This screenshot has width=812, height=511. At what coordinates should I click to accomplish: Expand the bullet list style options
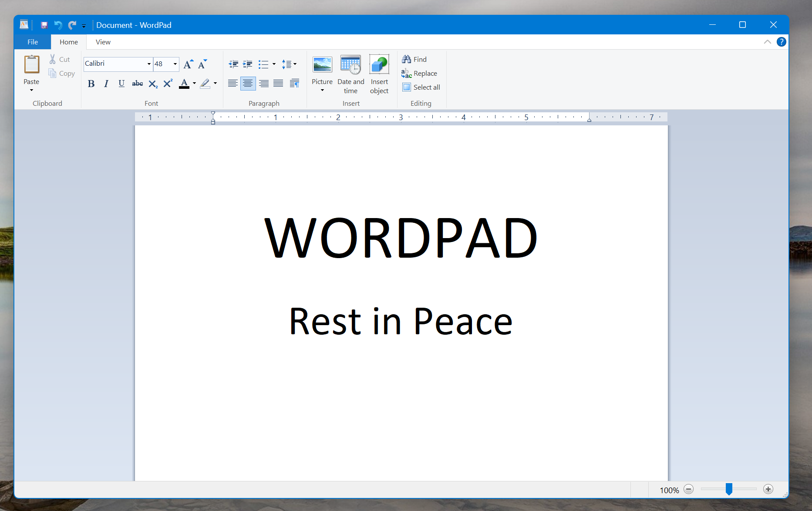pyautogui.click(x=273, y=64)
